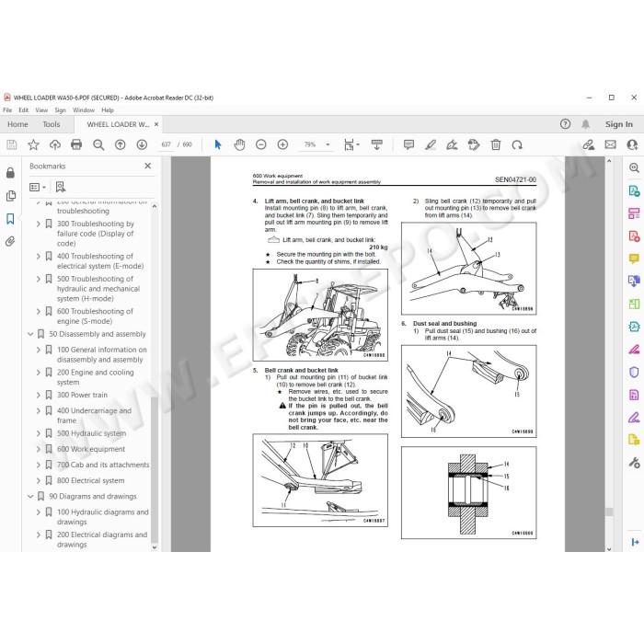This screenshot has width=644, height=644.
Task: Add a comment sticky note
Action: 408,144
